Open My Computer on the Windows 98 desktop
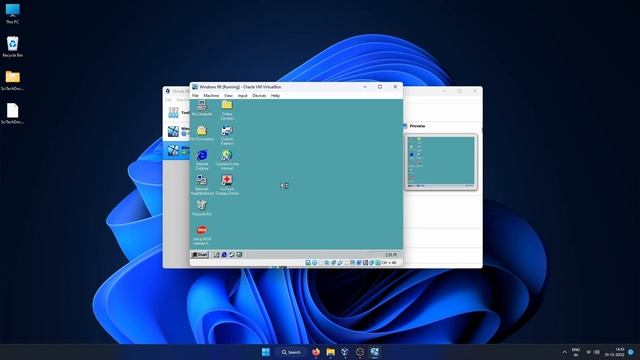The width and height of the screenshot is (640, 360). 202,108
